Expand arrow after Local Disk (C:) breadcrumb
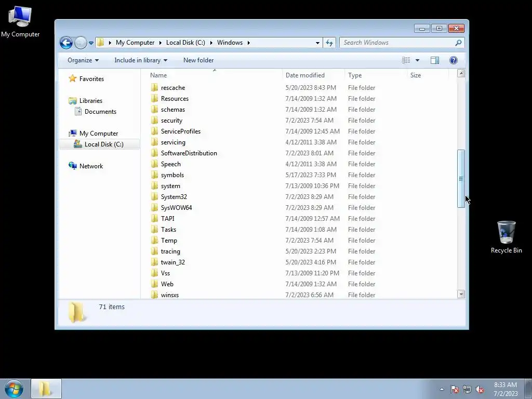Screen dimensions: 532x399 coord(211,43)
